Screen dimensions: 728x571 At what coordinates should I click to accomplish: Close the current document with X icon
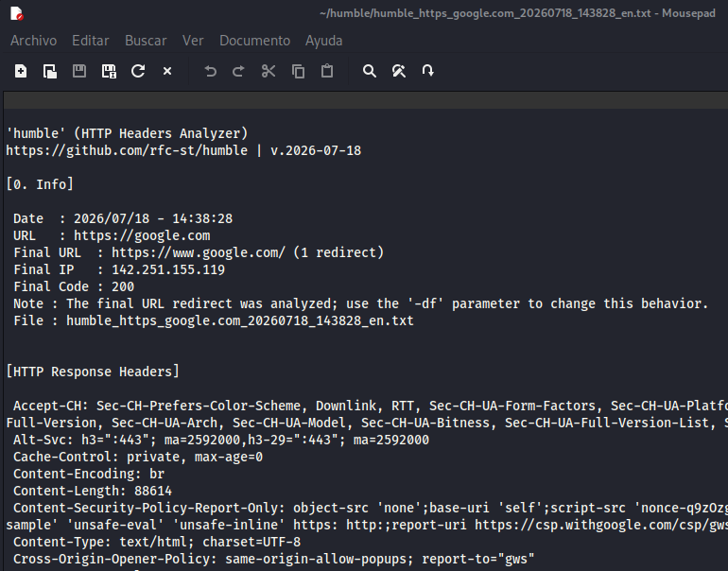(167, 71)
